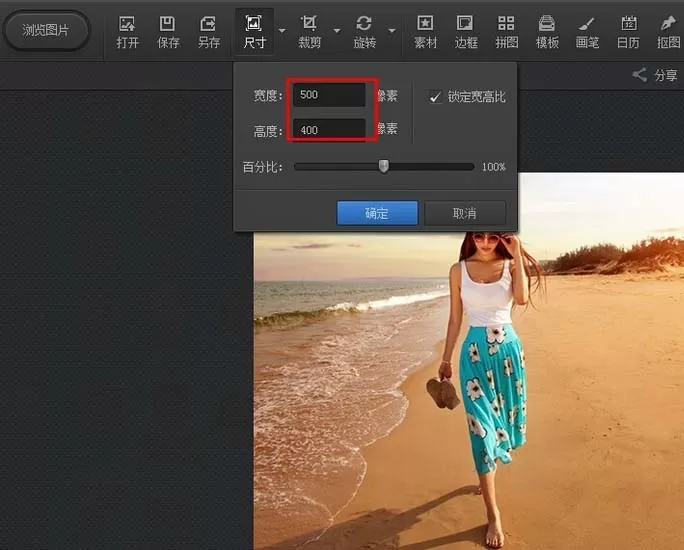Open an image with 打开 icon
The width and height of the screenshot is (684, 550).
click(x=127, y=32)
